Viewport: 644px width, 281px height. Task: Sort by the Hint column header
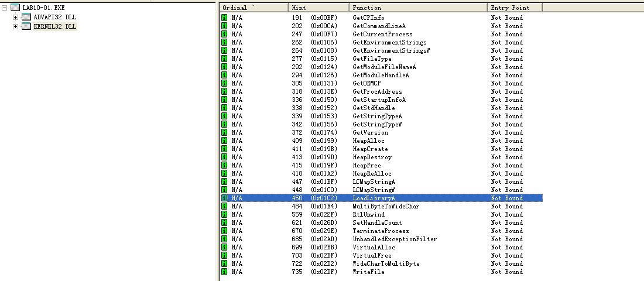point(318,8)
